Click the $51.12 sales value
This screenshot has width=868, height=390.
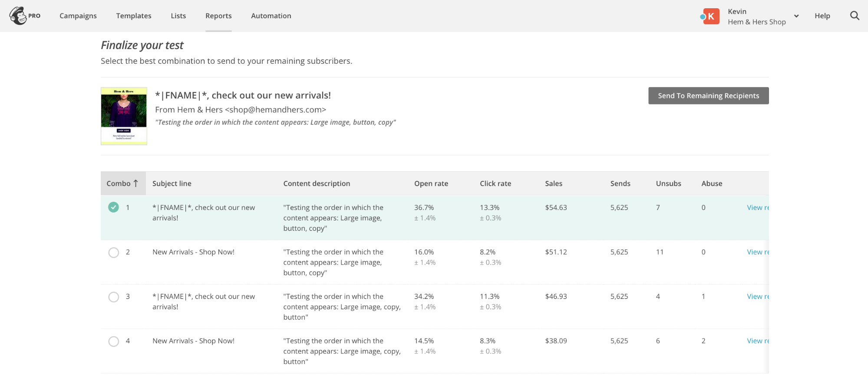[556, 252]
